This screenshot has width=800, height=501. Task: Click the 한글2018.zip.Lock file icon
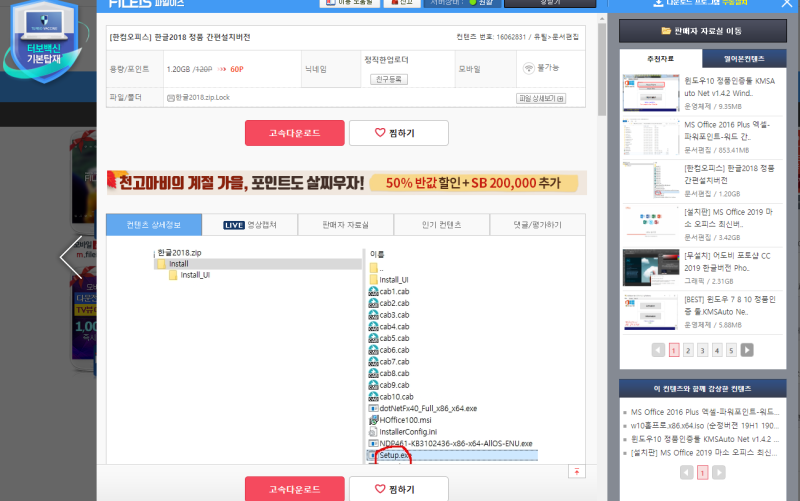pos(171,97)
